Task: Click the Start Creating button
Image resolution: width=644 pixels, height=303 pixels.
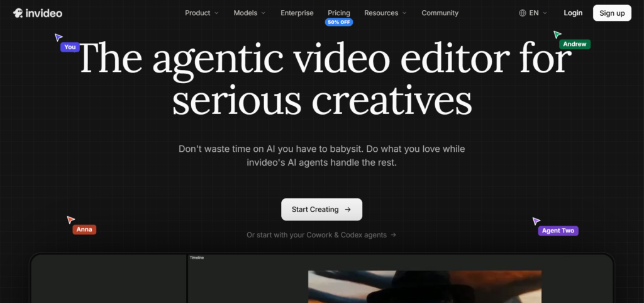Action: [x=321, y=209]
